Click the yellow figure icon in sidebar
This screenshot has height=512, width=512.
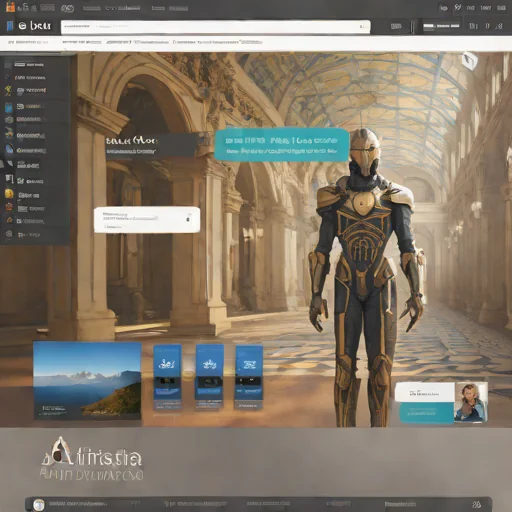click(x=8, y=91)
